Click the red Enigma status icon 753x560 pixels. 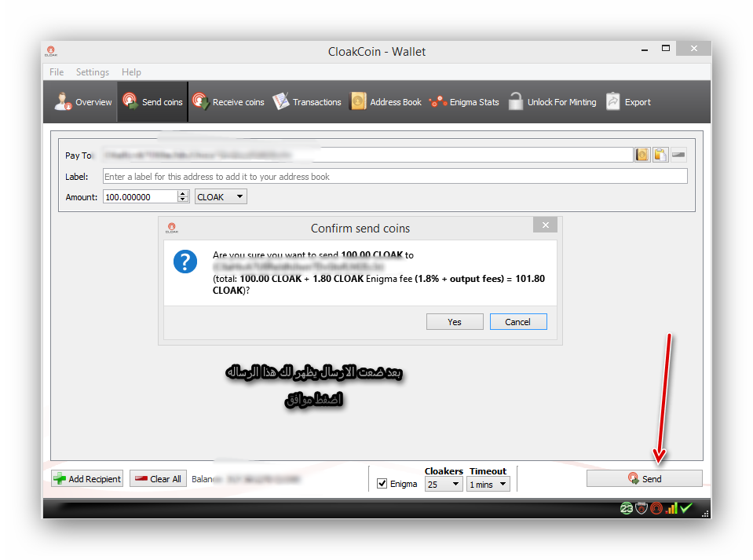coord(656,508)
